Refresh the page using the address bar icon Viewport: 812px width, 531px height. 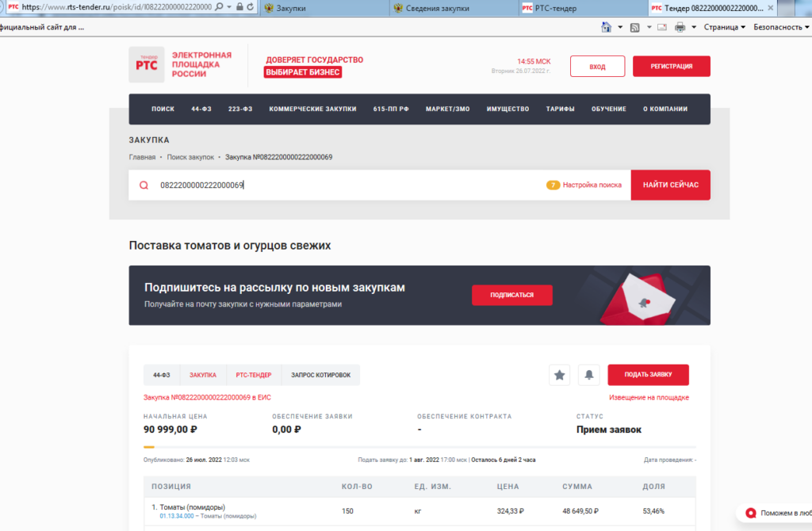(x=251, y=7)
